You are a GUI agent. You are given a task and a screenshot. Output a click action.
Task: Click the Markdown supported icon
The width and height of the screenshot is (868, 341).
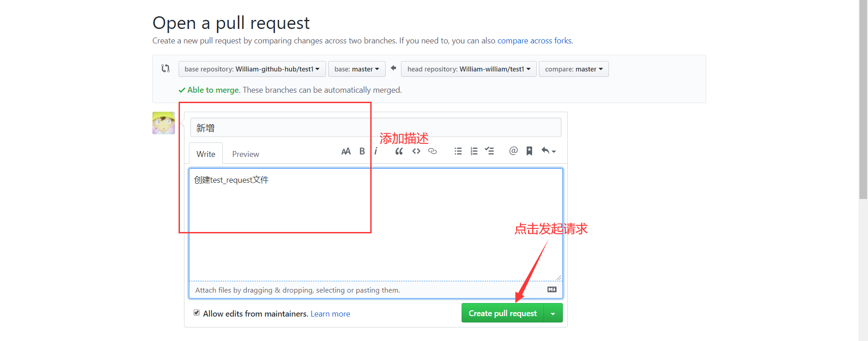pyautogui.click(x=552, y=289)
